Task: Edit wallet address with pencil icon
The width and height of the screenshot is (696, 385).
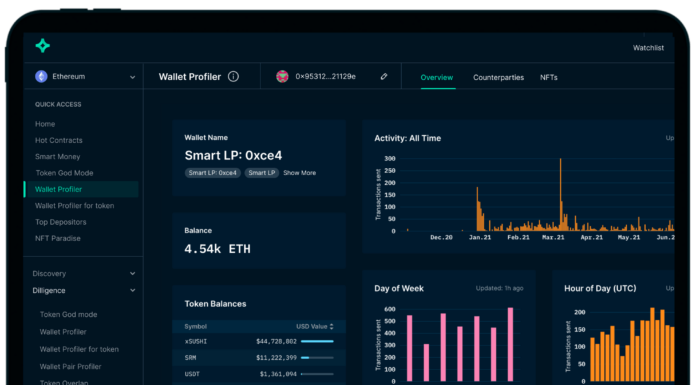Action: pyautogui.click(x=384, y=76)
